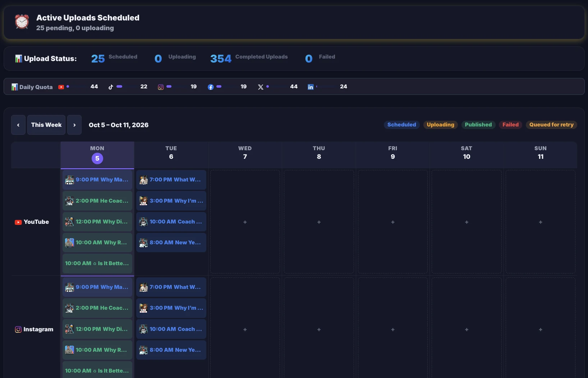Add Instagram upload on Saturday plus
The image size is (588, 378).
pyautogui.click(x=467, y=329)
